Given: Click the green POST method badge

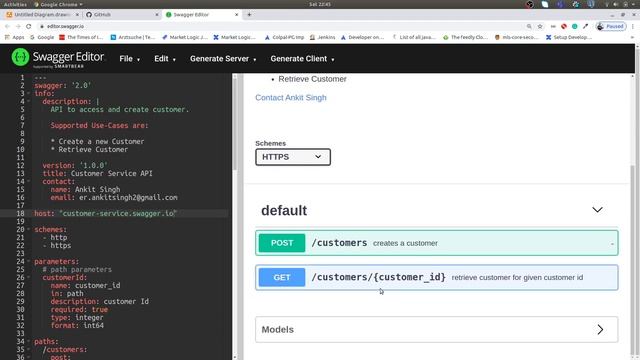Looking at the screenshot, I should tap(282, 243).
